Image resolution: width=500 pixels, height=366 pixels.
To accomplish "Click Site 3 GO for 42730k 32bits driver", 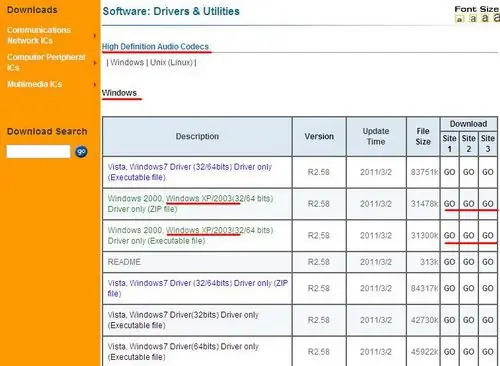I will (488, 320).
